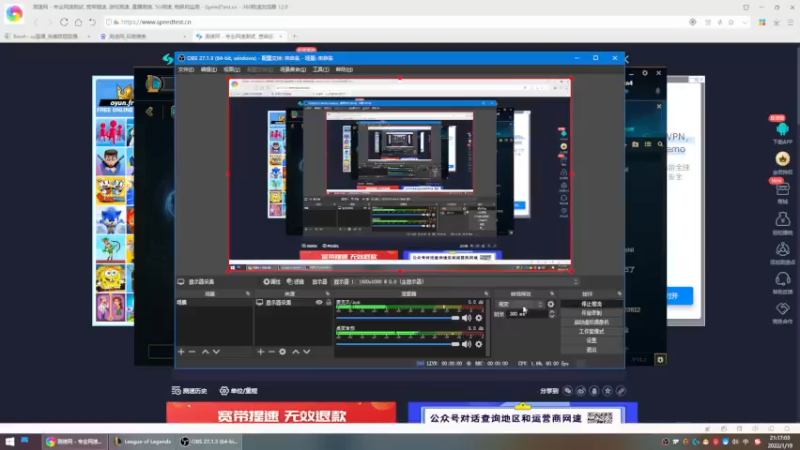Open 设置 settings in OBS controls
Screen dimensions: 800x450
(x=591, y=340)
